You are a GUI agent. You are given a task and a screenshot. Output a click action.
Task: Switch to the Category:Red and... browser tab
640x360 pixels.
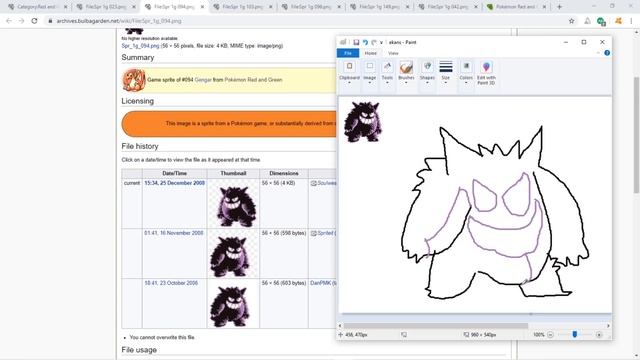click(x=37, y=7)
